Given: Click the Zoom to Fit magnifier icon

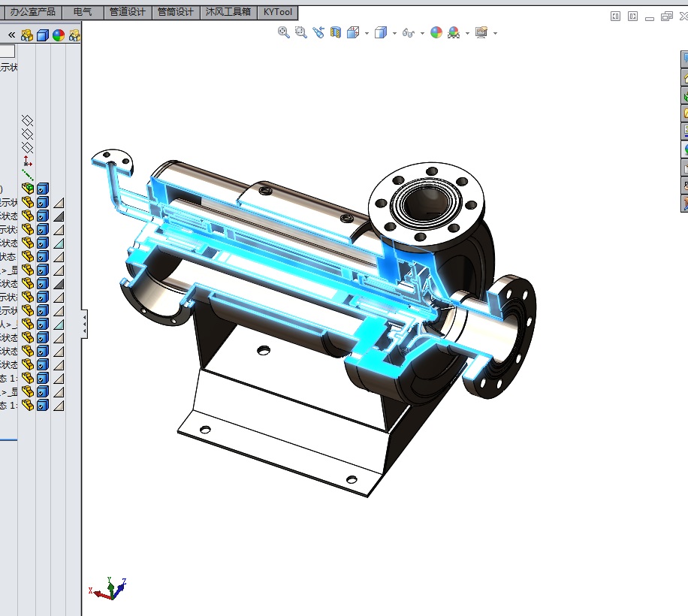Looking at the screenshot, I should tap(283, 32).
